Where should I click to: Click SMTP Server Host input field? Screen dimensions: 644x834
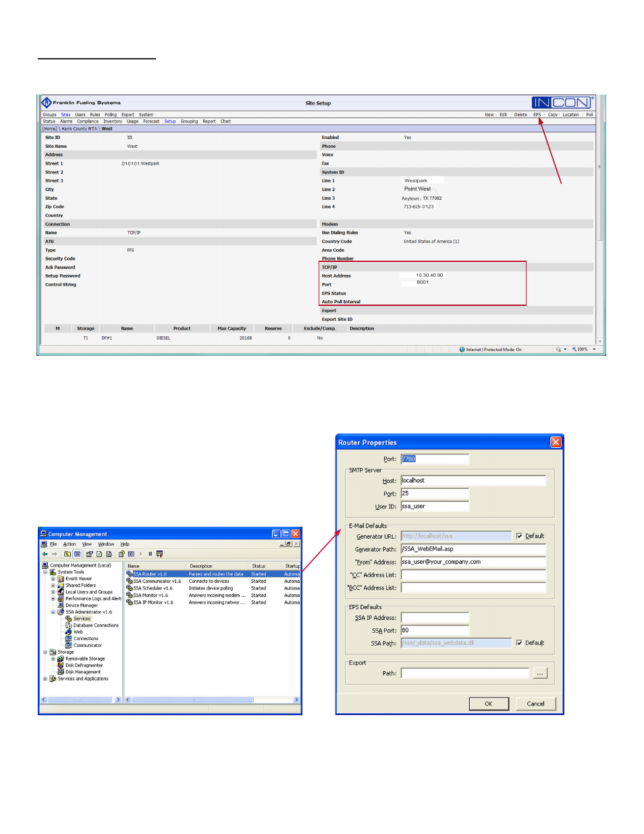[x=473, y=481]
